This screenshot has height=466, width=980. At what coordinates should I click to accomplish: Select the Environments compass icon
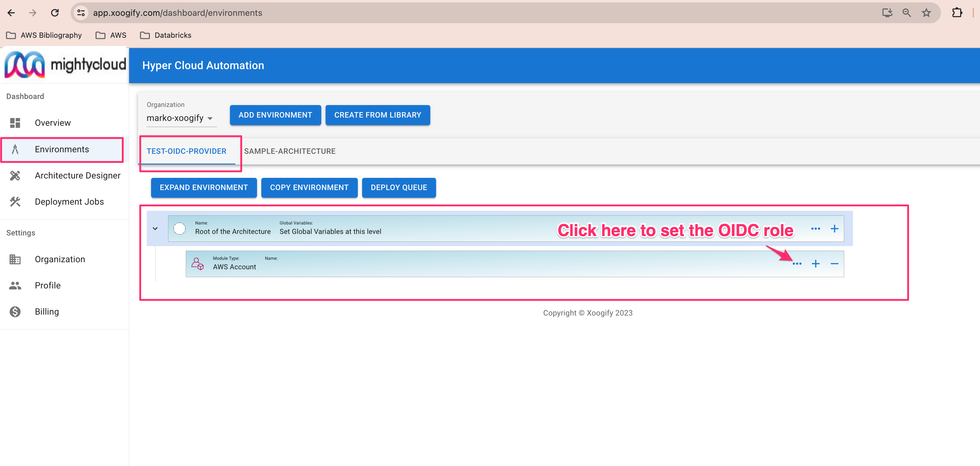15,149
